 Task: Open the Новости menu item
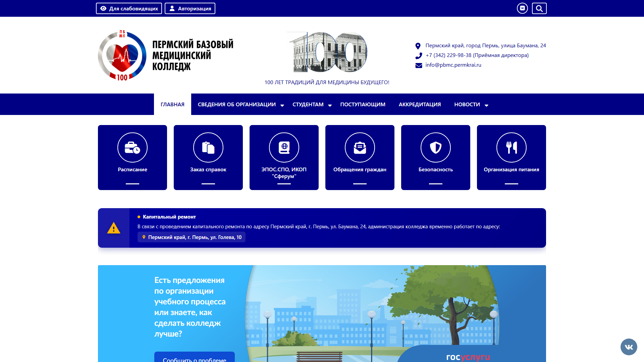(x=467, y=105)
